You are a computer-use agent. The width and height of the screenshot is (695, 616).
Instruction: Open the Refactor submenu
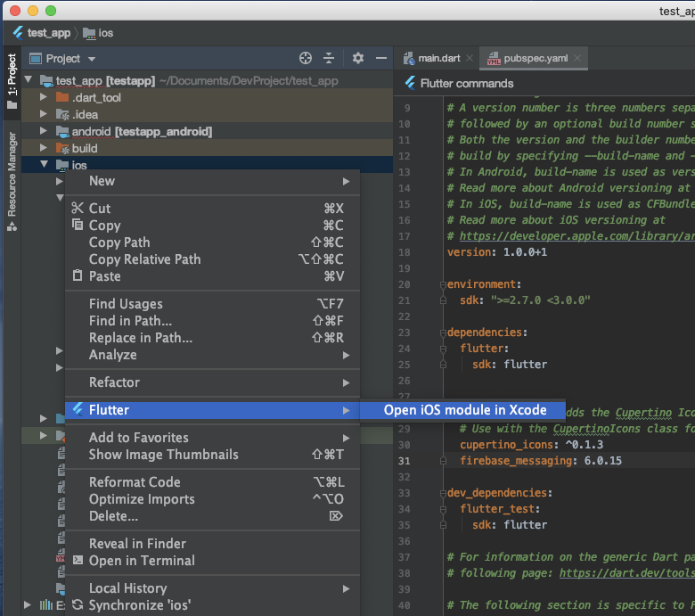(212, 382)
